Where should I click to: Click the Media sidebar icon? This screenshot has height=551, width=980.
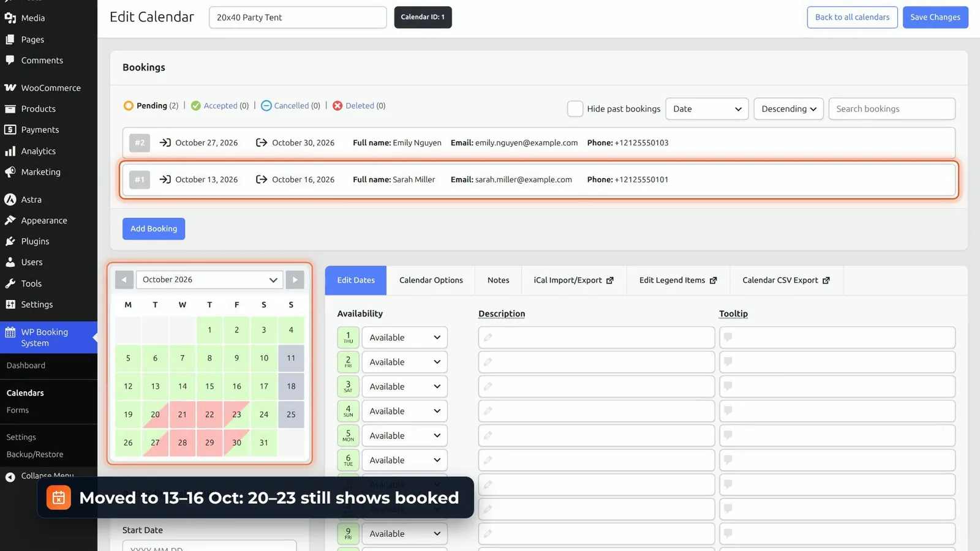(10, 18)
